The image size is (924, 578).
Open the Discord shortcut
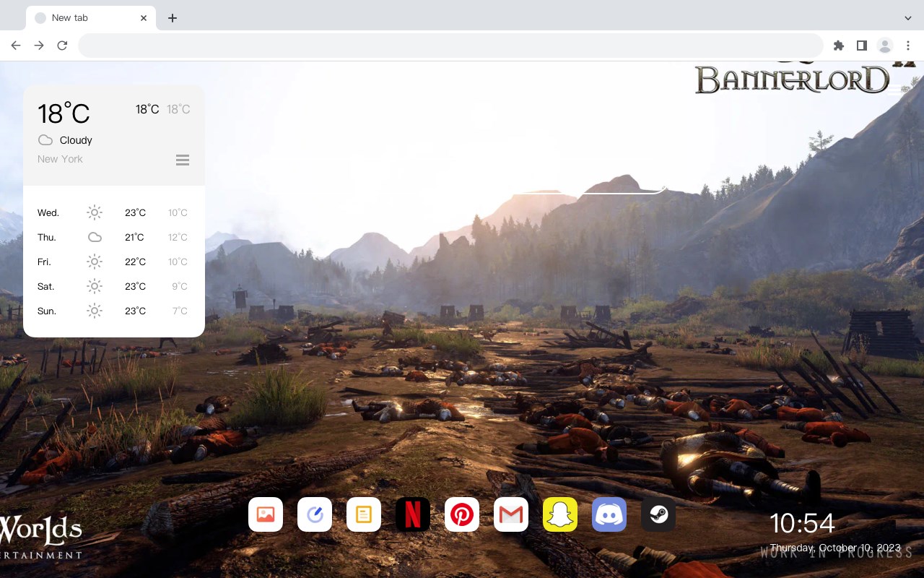coord(609,514)
